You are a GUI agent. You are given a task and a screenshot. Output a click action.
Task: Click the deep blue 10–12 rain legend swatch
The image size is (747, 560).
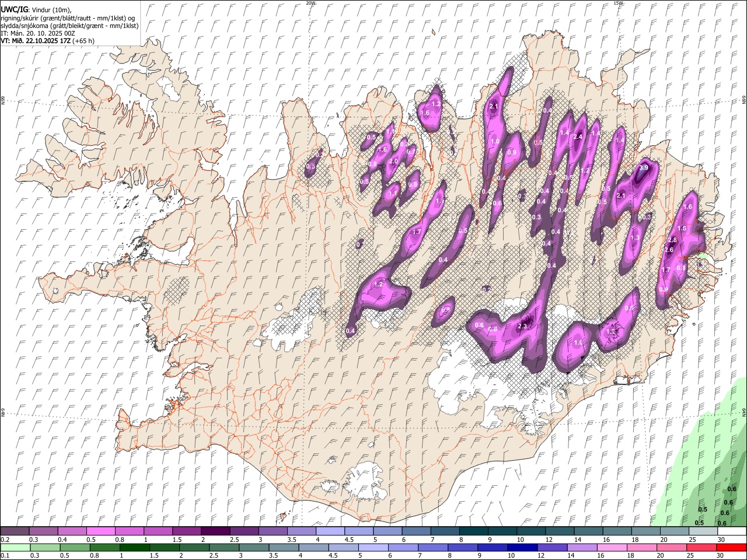point(521,548)
